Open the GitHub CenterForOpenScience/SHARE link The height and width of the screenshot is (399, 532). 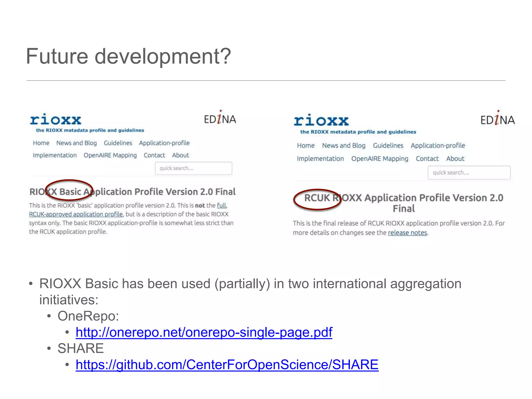227,365
